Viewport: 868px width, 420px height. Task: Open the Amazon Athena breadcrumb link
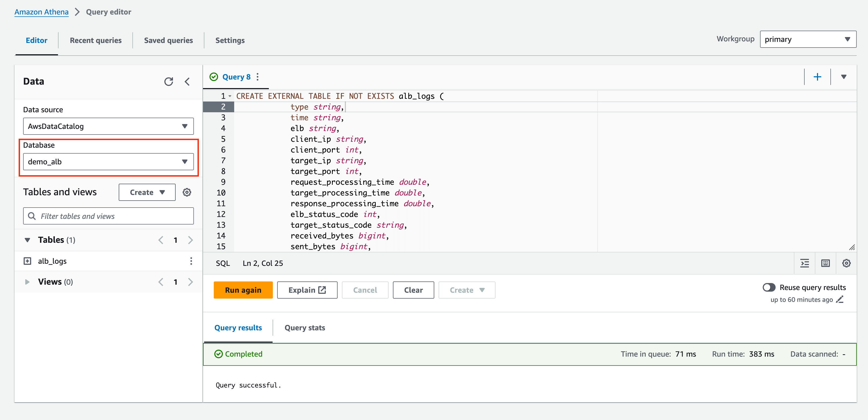tap(41, 12)
